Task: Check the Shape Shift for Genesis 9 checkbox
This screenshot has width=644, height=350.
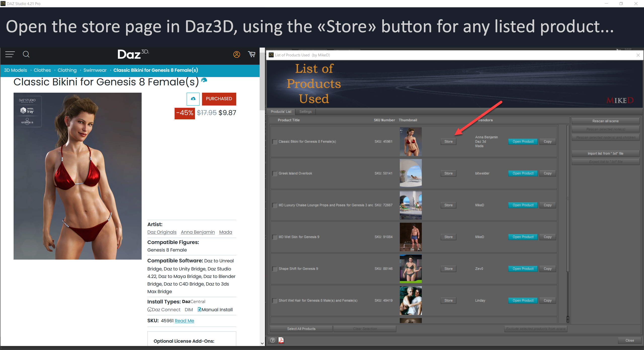Action: tap(275, 269)
